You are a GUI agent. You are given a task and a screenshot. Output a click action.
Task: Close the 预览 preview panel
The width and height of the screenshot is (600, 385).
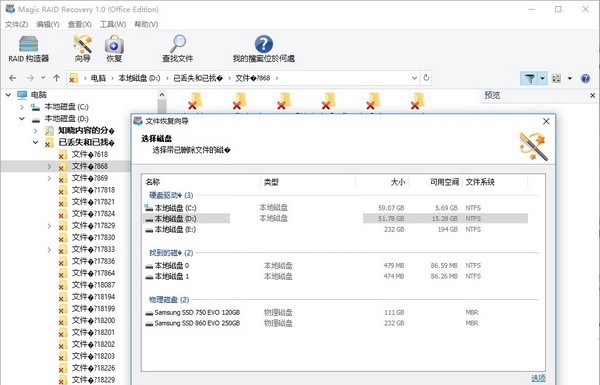[593, 95]
